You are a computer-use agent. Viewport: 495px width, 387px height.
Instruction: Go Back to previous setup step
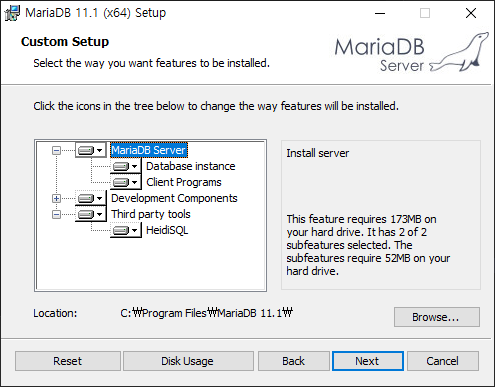[294, 361]
